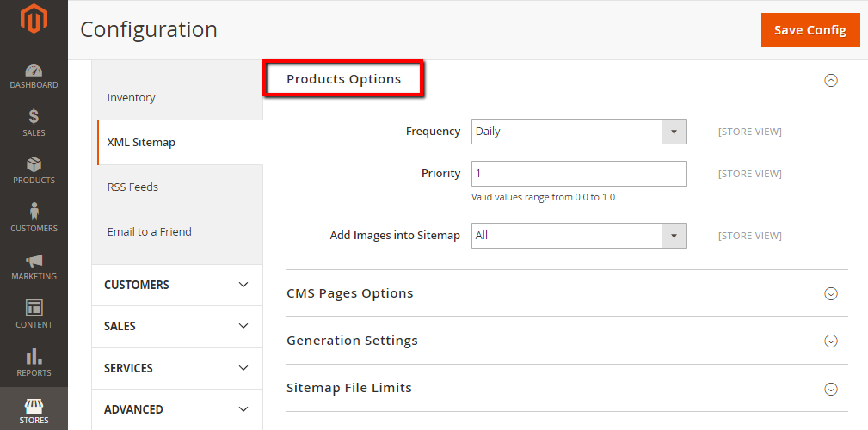
Task: Collapse the Products Options section
Action: (830, 80)
